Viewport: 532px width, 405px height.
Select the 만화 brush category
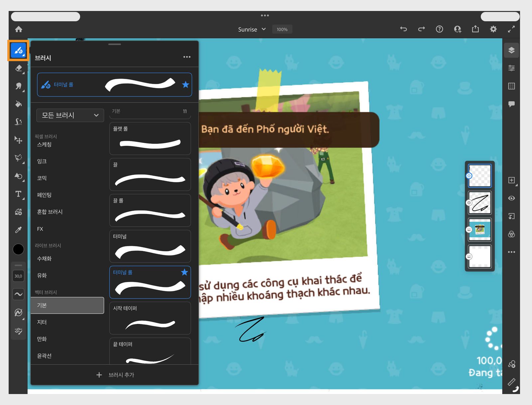tap(67, 339)
